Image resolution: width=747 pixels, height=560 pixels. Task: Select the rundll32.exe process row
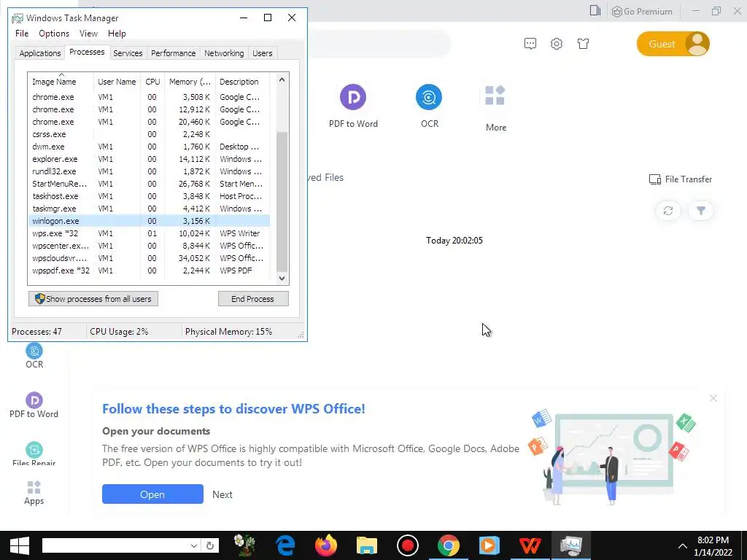tap(149, 171)
